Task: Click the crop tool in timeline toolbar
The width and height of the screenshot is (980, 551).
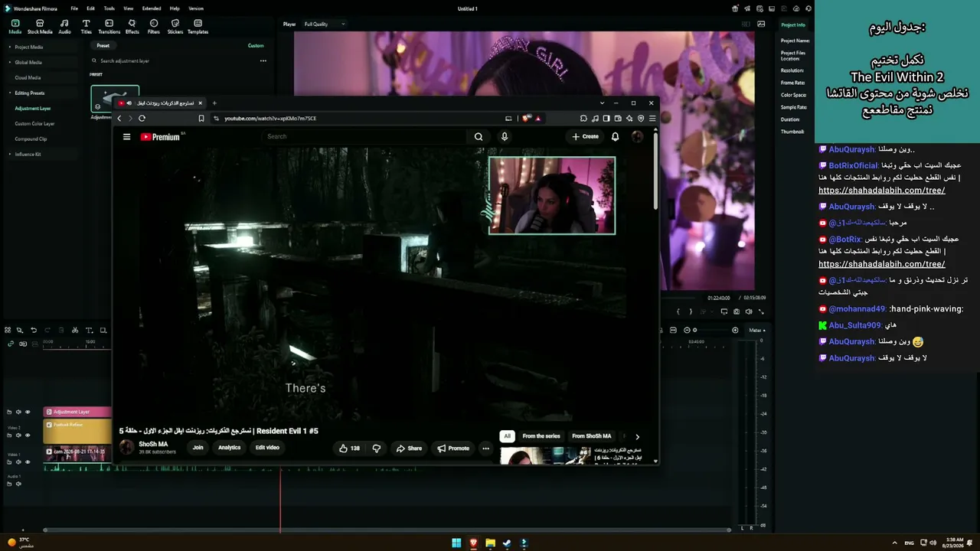Action: coord(103,331)
